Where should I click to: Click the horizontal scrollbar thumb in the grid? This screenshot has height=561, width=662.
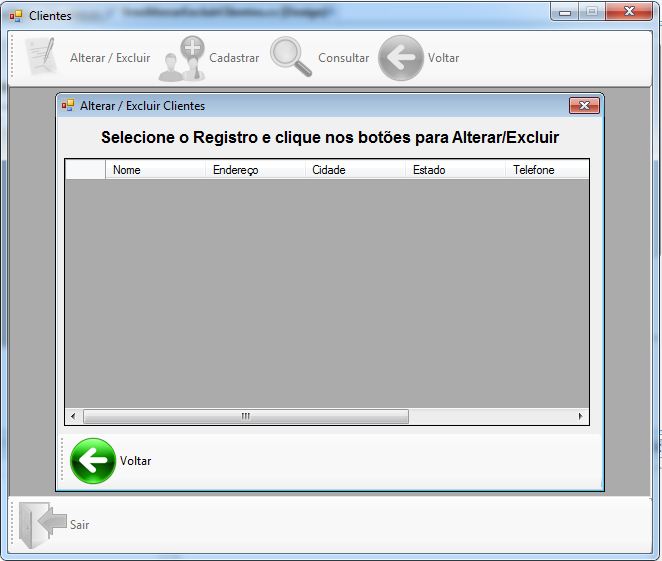coord(245,416)
